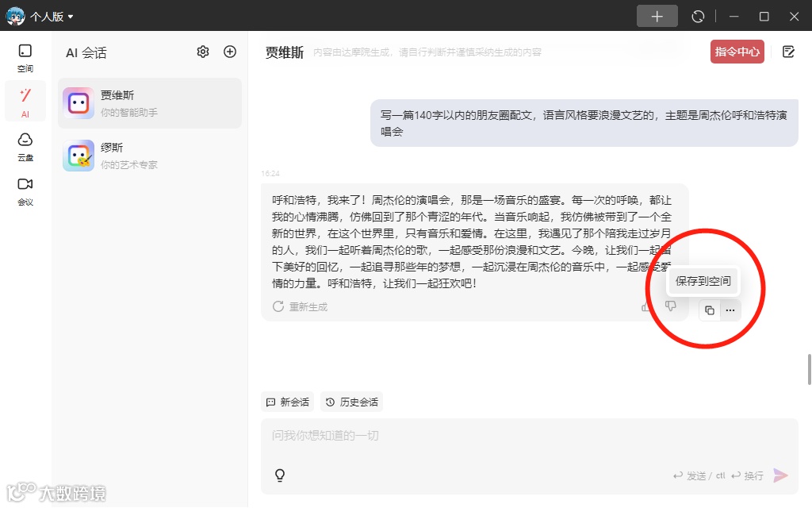The width and height of the screenshot is (812, 508).
Task: Click the plus button in title bar
Action: (657, 16)
